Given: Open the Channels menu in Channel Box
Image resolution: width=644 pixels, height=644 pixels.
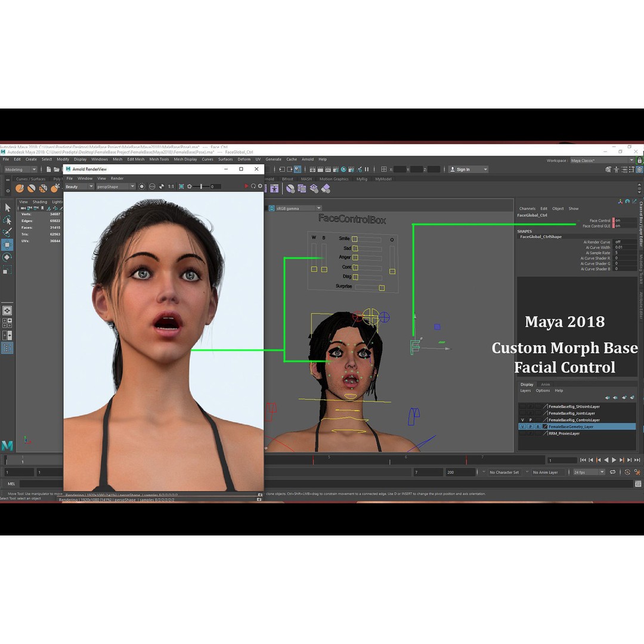Looking at the screenshot, I should pyautogui.click(x=527, y=209).
